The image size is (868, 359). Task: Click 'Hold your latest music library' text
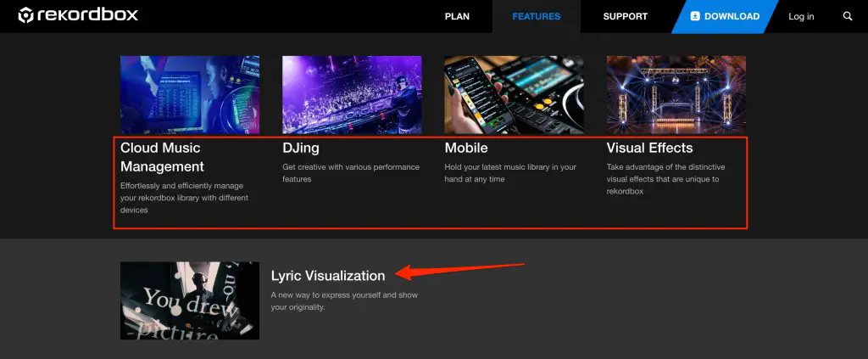510,173
